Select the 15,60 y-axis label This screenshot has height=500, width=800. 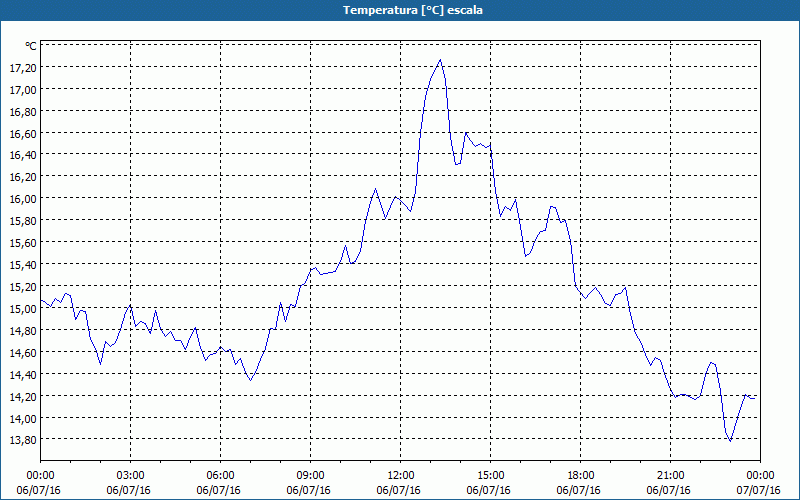(x=22, y=243)
